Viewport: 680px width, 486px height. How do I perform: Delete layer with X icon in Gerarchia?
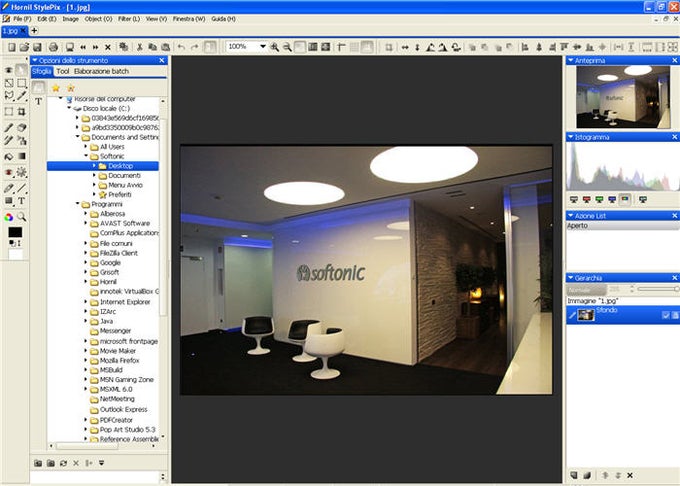[630, 475]
